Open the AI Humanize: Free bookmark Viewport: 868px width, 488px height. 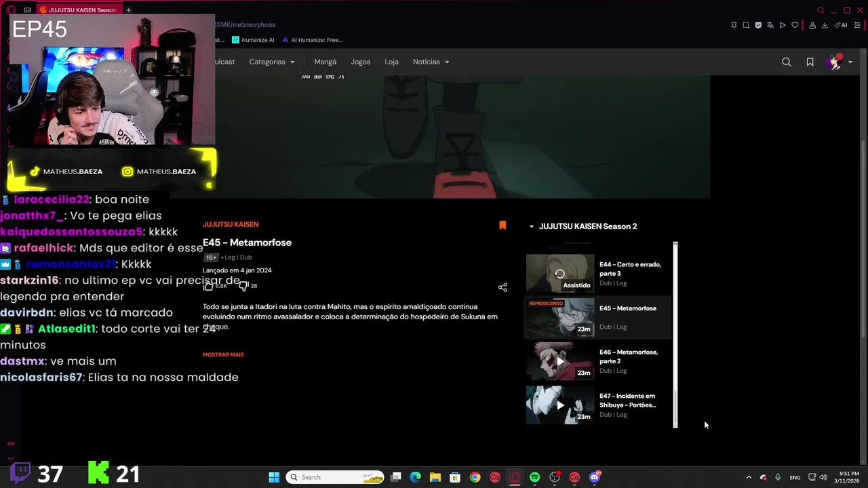point(313,40)
